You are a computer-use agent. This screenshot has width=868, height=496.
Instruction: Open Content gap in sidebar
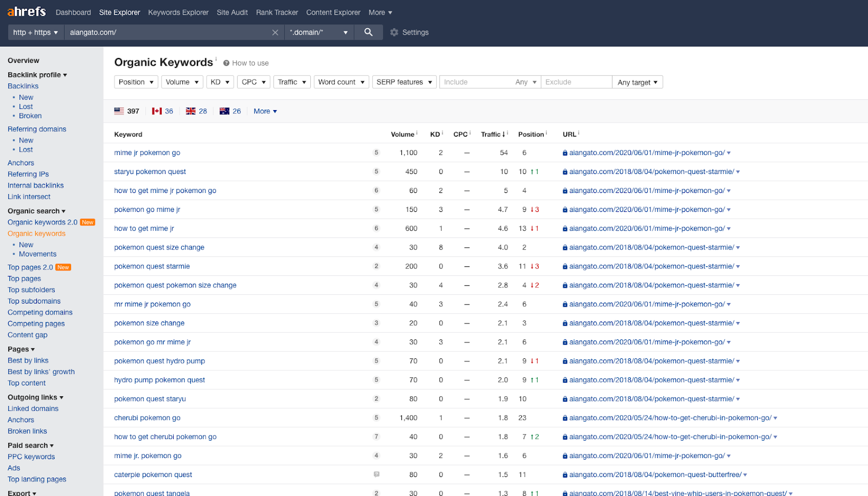[x=28, y=335]
